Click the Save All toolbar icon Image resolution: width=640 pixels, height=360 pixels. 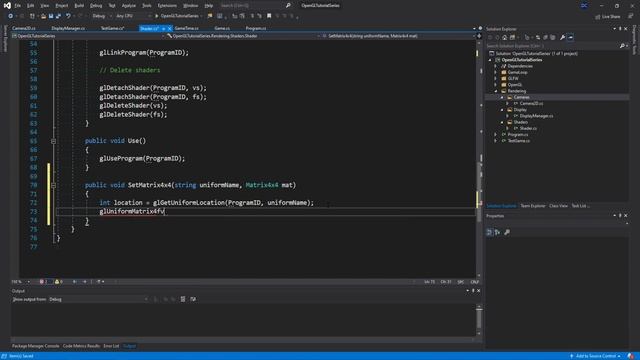pos(58,16)
